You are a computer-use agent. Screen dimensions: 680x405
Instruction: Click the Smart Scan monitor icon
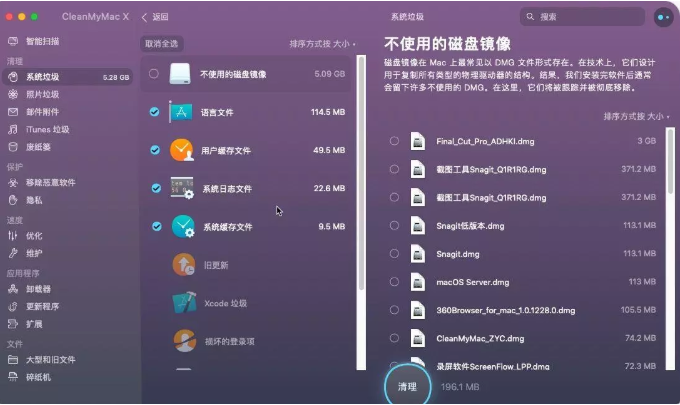coord(13,41)
